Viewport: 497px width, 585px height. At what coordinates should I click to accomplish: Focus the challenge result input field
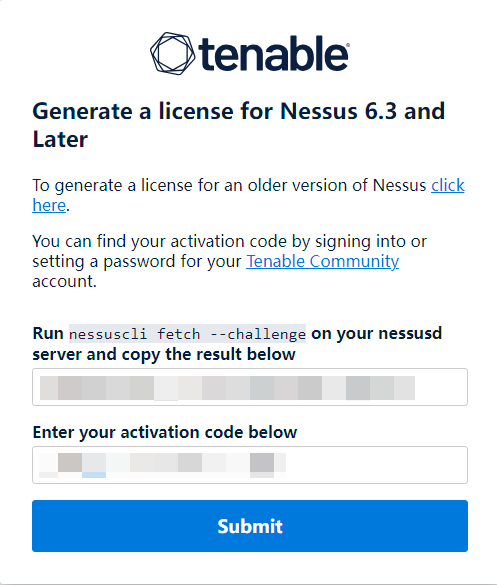pos(250,387)
